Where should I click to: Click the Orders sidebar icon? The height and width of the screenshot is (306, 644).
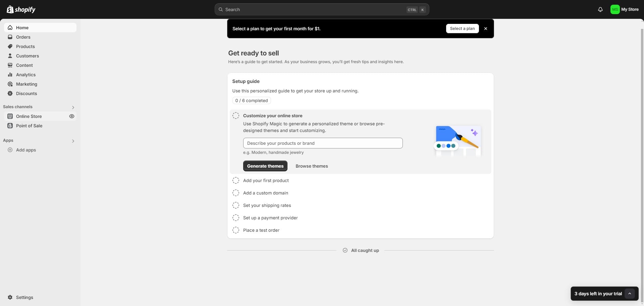10,37
